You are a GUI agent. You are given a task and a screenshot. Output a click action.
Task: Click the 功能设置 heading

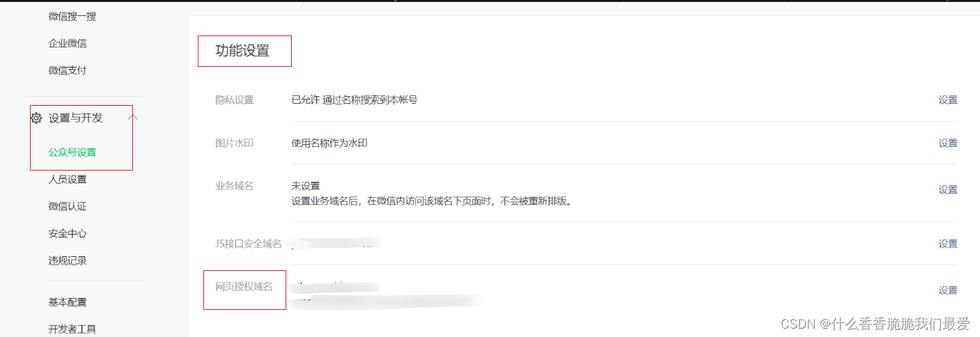coord(242,51)
